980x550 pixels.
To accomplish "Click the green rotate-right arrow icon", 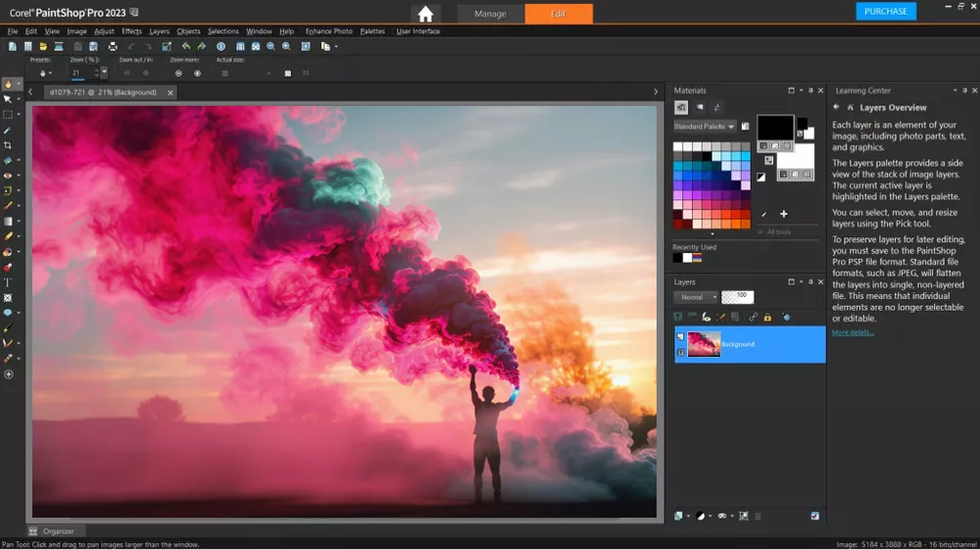I will pyautogui.click(x=201, y=46).
